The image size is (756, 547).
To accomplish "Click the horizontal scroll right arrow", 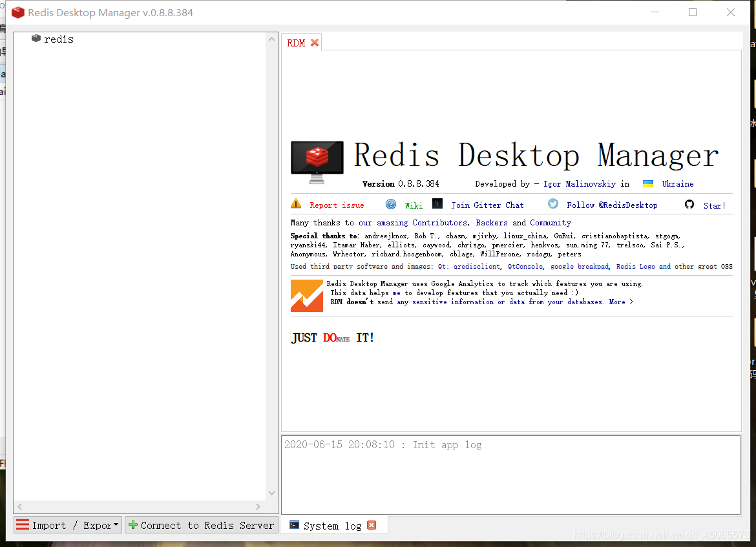I will [258, 506].
